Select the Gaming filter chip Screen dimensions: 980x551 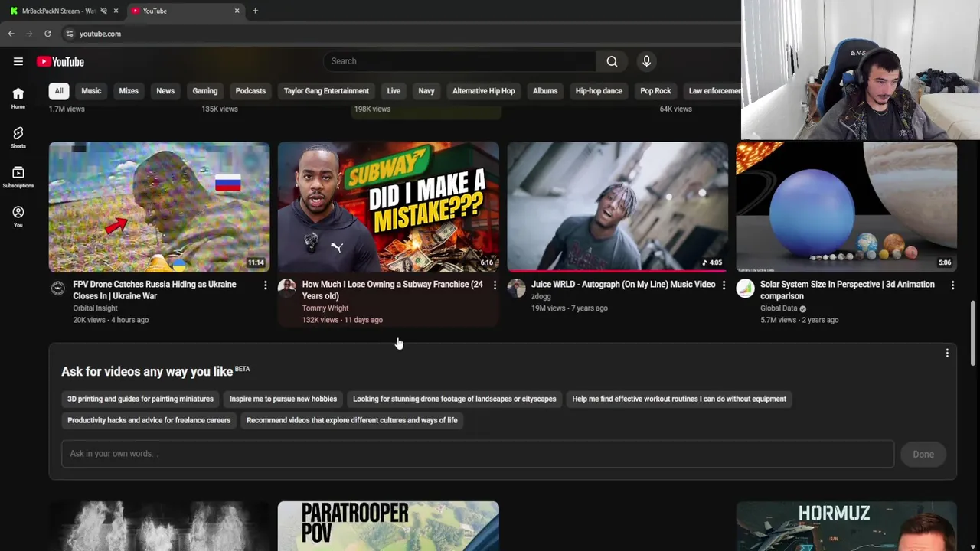[205, 91]
